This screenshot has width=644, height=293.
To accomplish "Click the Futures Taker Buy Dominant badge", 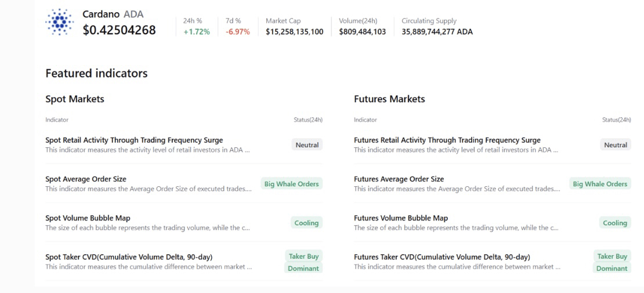I will [x=612, y=262].
